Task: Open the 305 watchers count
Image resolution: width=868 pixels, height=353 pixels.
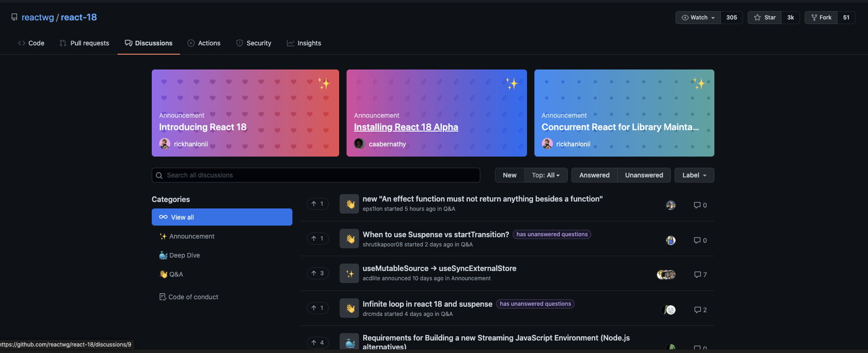Action: pos(732,18)
